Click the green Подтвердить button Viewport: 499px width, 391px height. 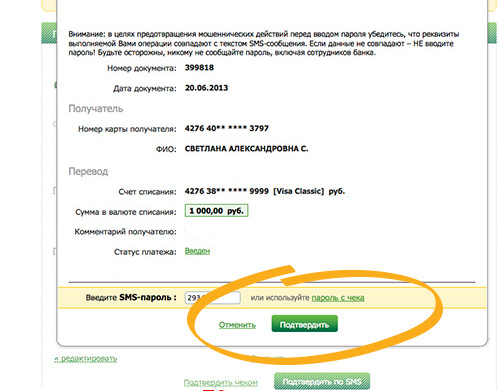tap(304, 324)
